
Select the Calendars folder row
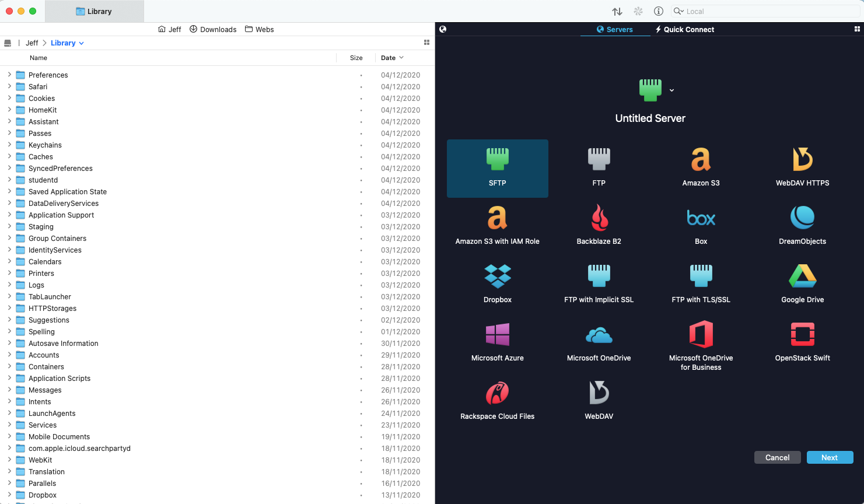point(217,261)
